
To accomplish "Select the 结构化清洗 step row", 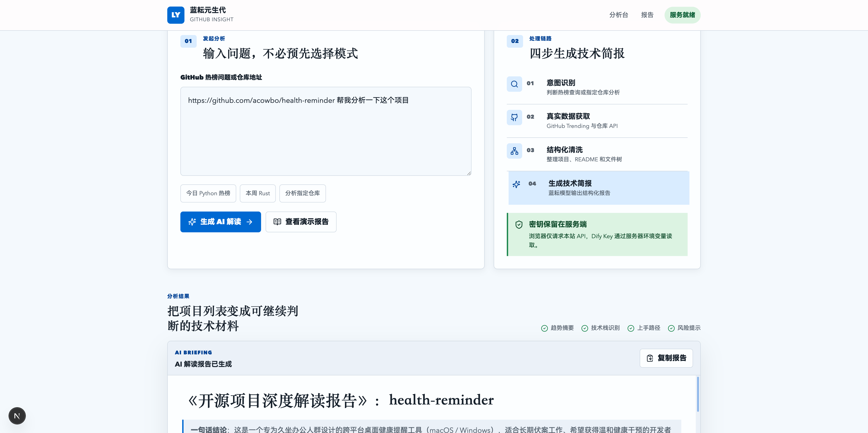I will (x=597, y=154).
